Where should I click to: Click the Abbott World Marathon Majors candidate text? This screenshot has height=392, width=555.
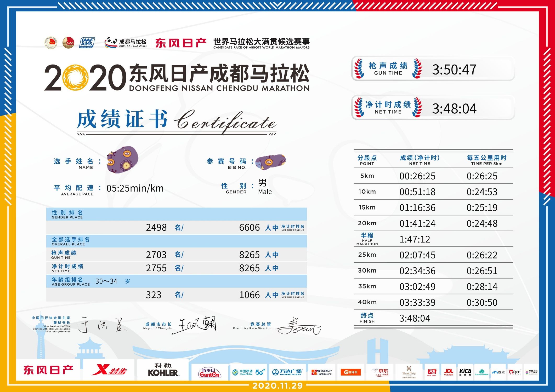pyautogui.click(x=261, y=48)
